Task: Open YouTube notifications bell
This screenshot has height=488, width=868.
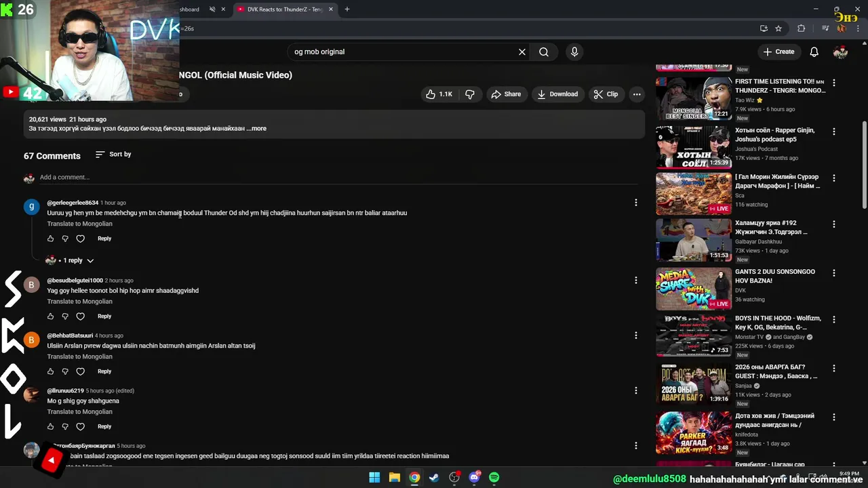Action: (814, 52)
